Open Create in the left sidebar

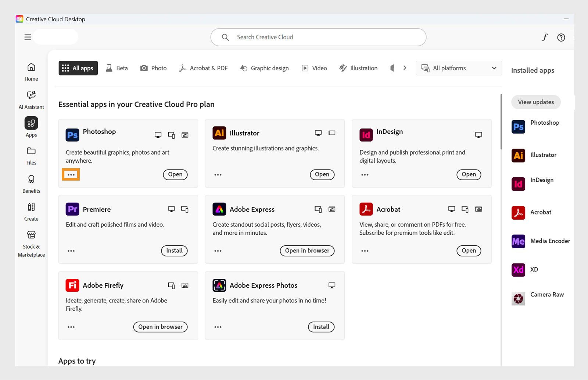click(x=31, y=212)
